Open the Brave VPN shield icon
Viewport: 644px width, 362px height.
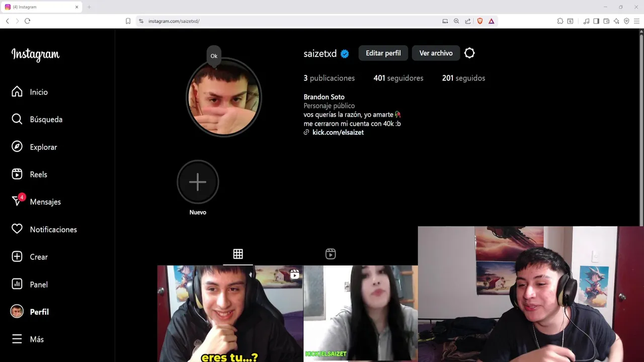(x=626, y=21)
